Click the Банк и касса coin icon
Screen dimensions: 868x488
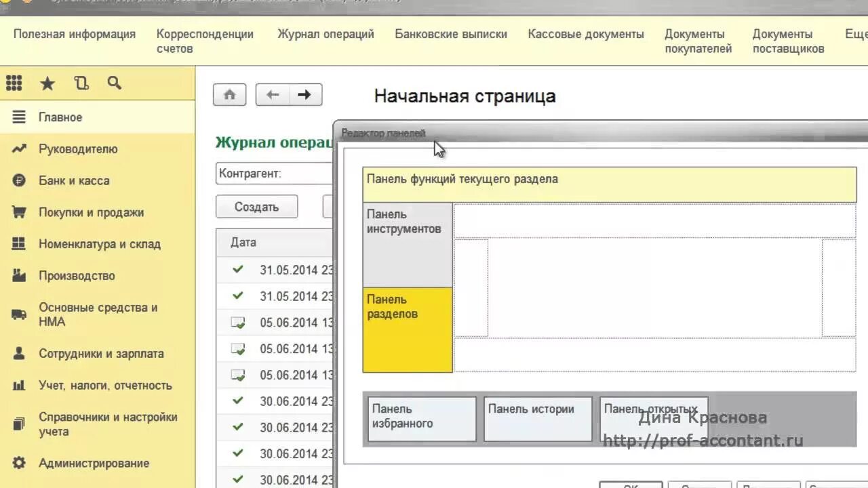coord(19,181)
